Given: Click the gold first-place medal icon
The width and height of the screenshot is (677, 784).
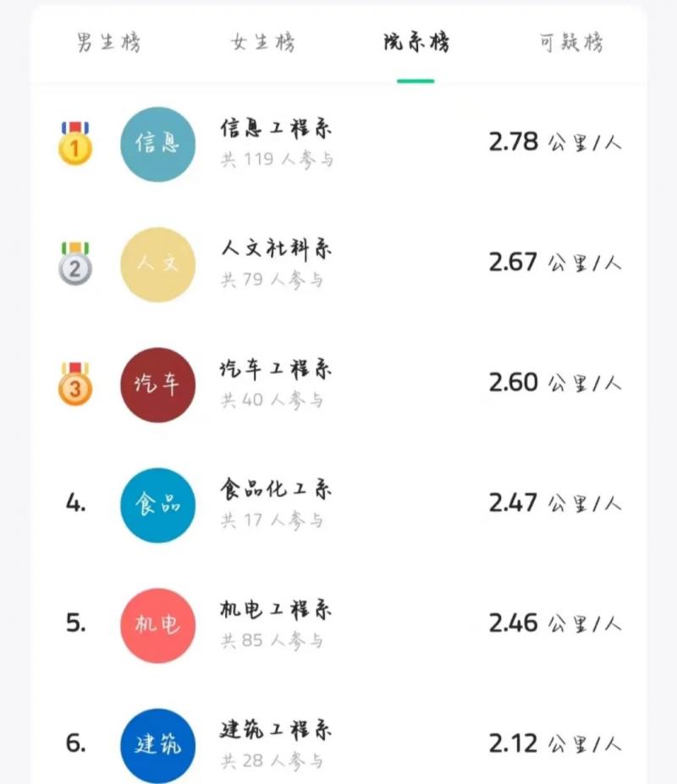Looking at the screenshot, I should point(75,144).
